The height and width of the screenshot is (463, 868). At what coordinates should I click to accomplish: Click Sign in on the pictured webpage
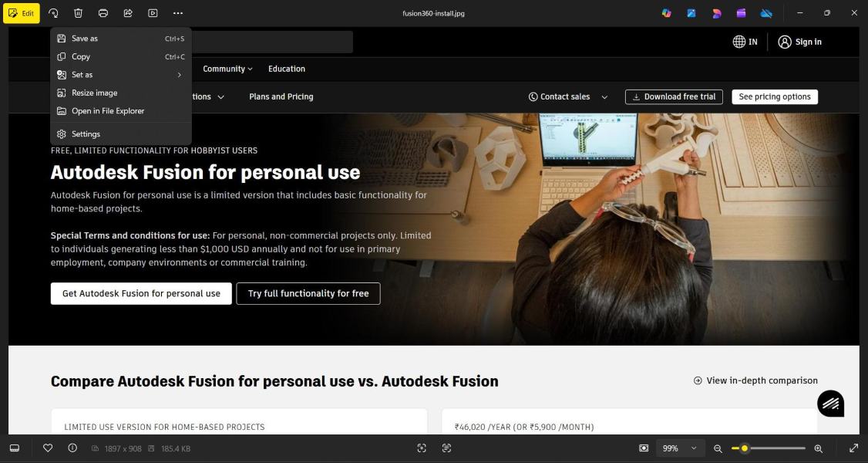(x=800, y=42)
